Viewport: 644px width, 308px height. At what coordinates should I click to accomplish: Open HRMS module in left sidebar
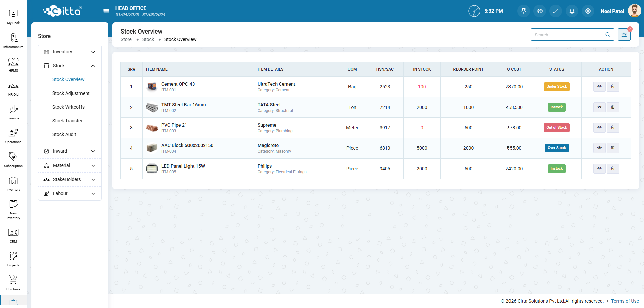pyautogui.click(x=13, y=65)
